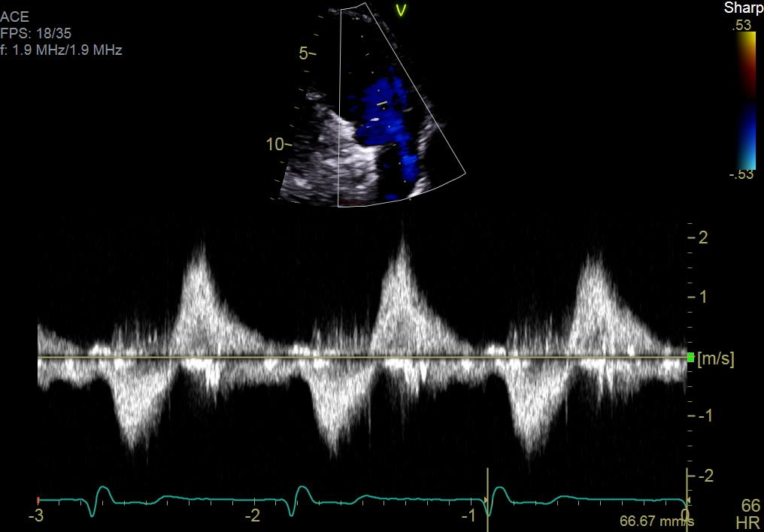This screenshot has width=764, height=532.
Task: Click the -.53 lower color scale value
Action: tap(741, 175)
